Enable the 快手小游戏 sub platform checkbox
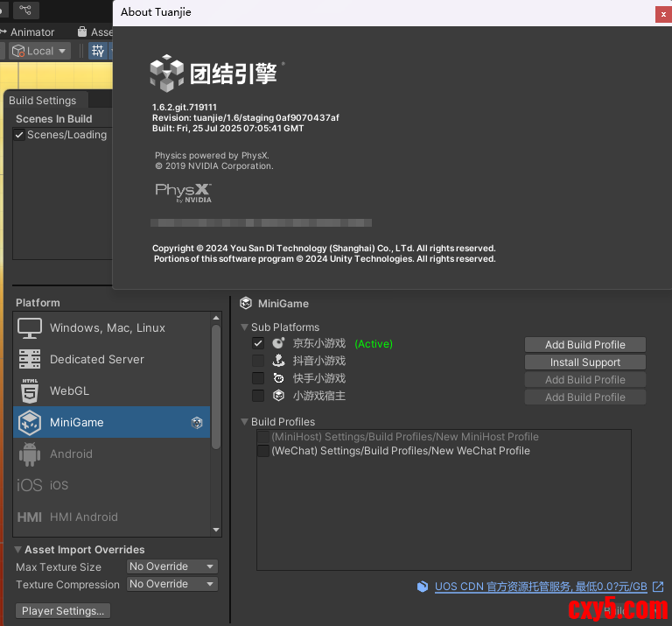This screenshot has width=672, height=626. click(x=258, y=378)
